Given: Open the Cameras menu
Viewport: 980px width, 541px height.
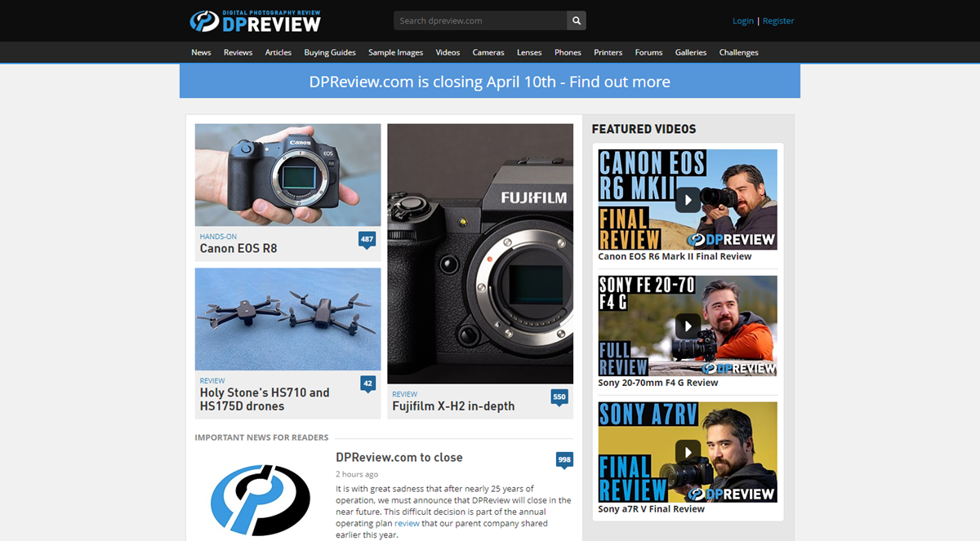Looking at the screenshot, I should (x=488, y=52).
